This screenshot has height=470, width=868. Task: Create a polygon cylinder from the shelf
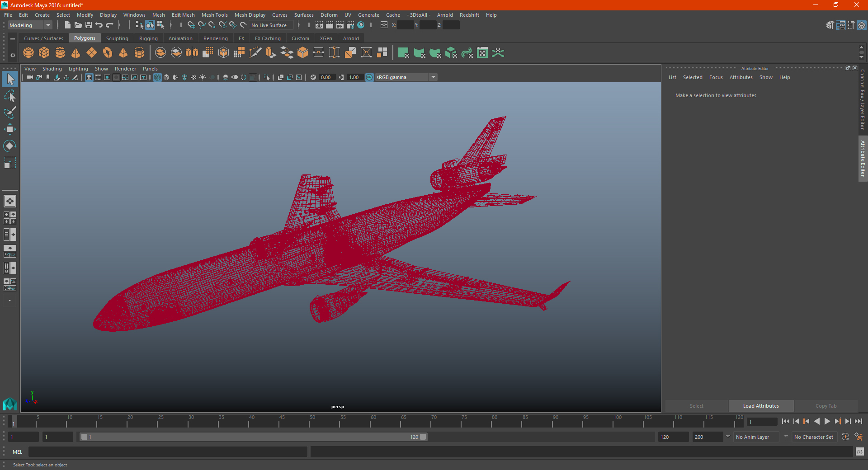pos(60,53)
